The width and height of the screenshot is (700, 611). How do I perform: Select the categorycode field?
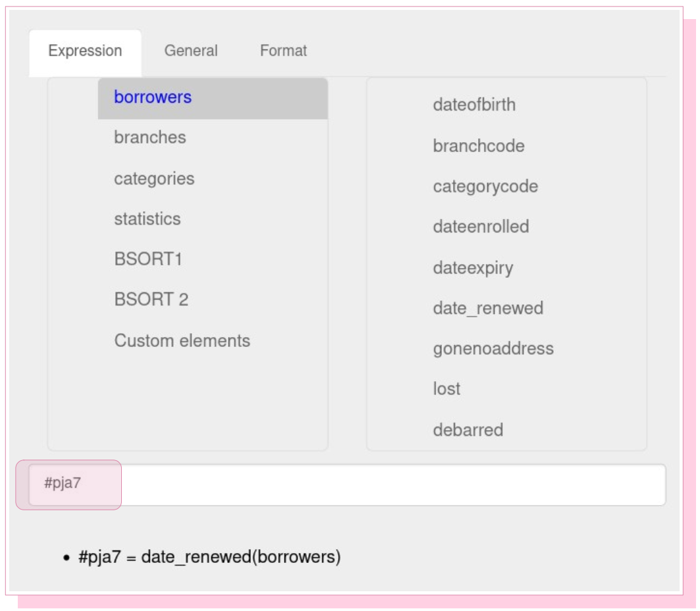[x=485, y=186]
